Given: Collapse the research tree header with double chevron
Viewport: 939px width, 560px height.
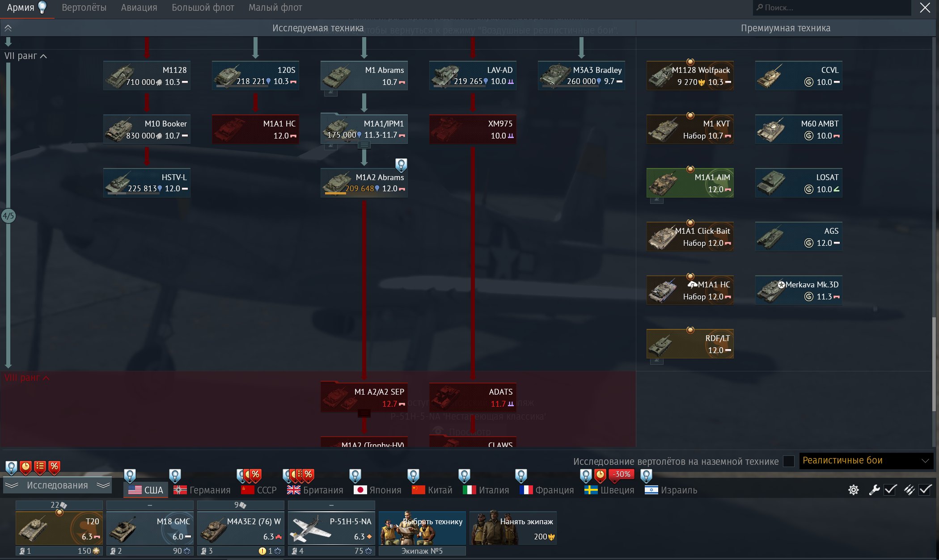Looking at the screenshot, I should point(8,28).
